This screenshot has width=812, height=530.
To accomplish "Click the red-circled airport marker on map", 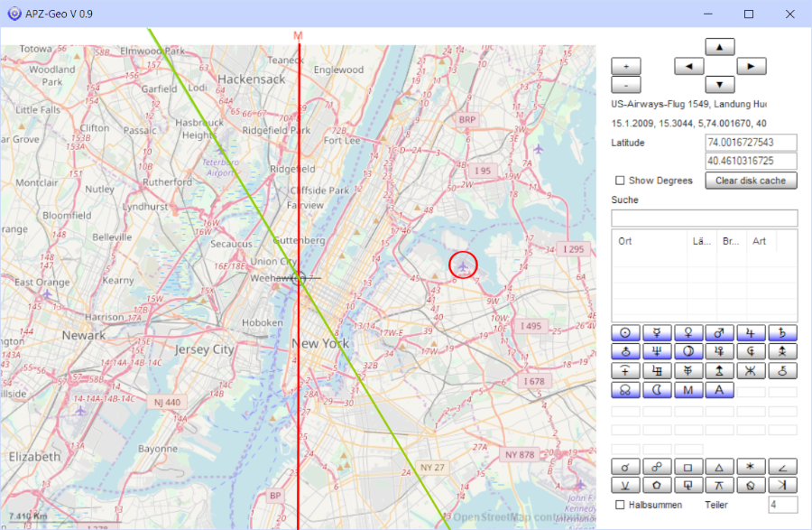I will [463, 265].
